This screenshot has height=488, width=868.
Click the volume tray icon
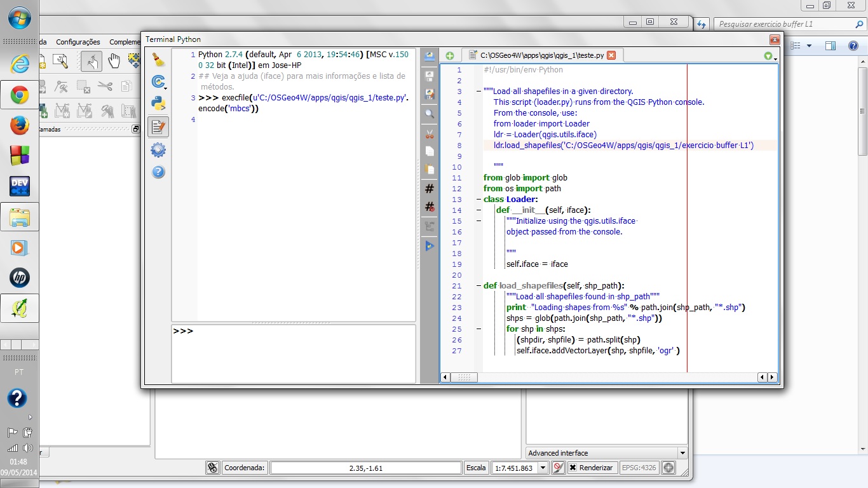pyautogui.click(x=27, y=448)
